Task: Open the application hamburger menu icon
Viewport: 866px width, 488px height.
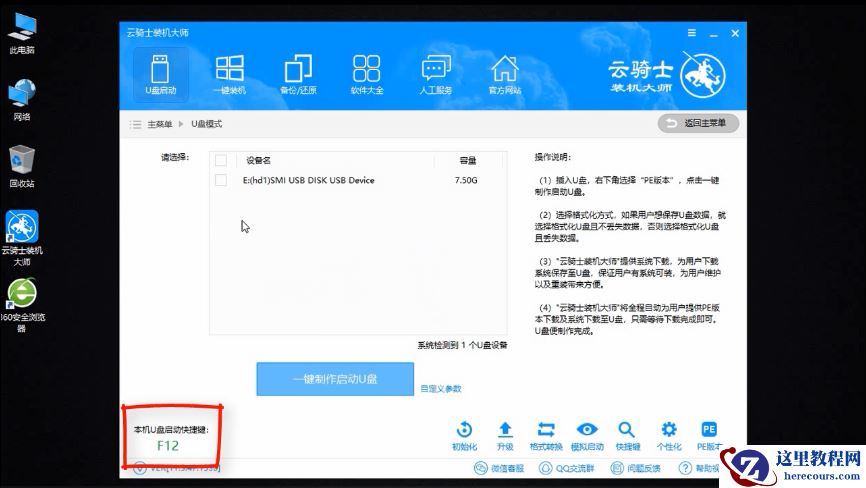Action: pyautogui.click(x=691, y=33)
